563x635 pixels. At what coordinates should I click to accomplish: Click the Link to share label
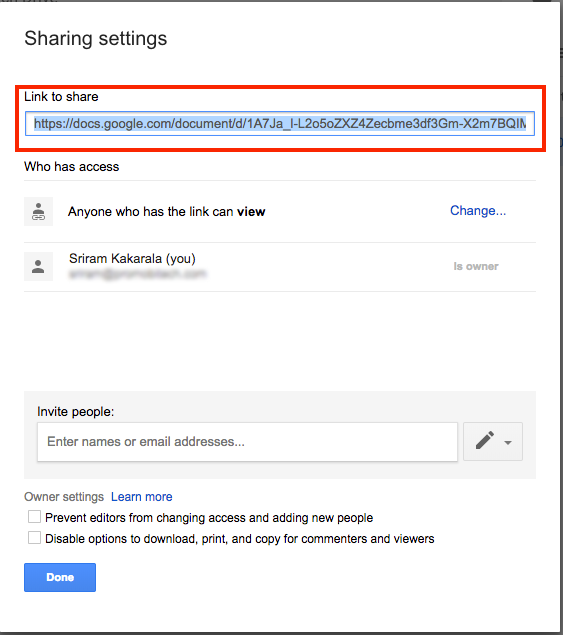pyautogui.click(x=61, y=96)
